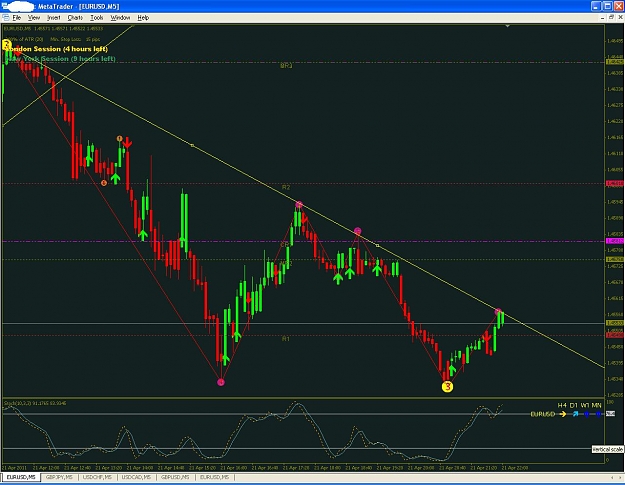Click the magenta dot at first major swing low
This screenshot has height=485, width=625.
(x=221, y=383)
